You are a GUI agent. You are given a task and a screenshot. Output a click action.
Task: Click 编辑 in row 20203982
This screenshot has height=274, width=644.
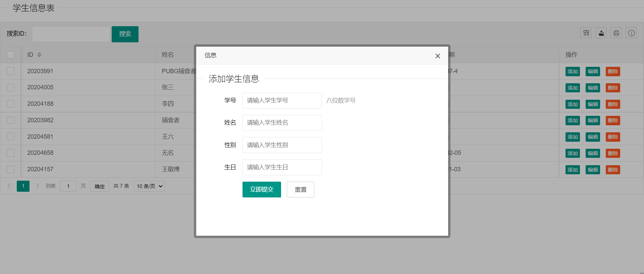pos(593,121)
